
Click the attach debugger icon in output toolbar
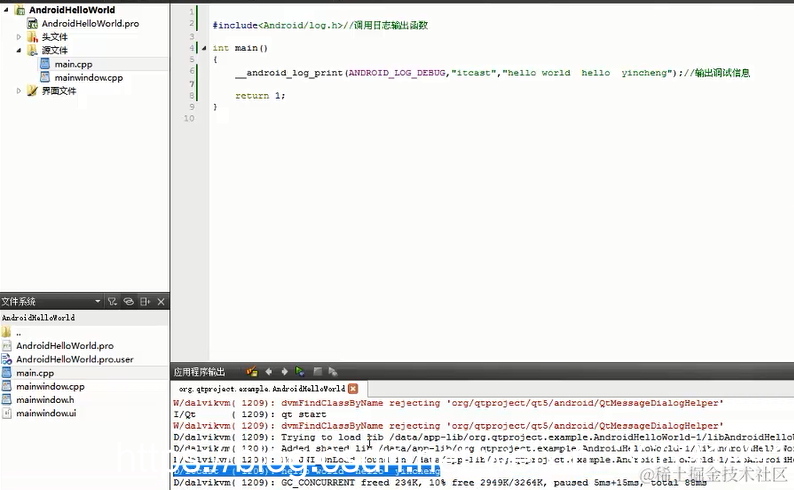pos(333,372)
